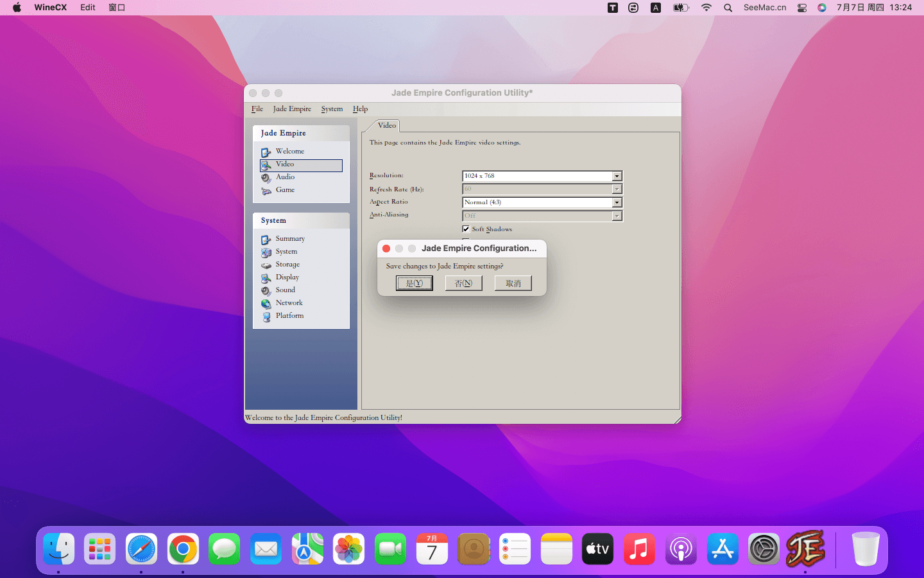Open System Preferences in the Dock
The height and width of the screenshot is (578, 924).
point(764,549)
